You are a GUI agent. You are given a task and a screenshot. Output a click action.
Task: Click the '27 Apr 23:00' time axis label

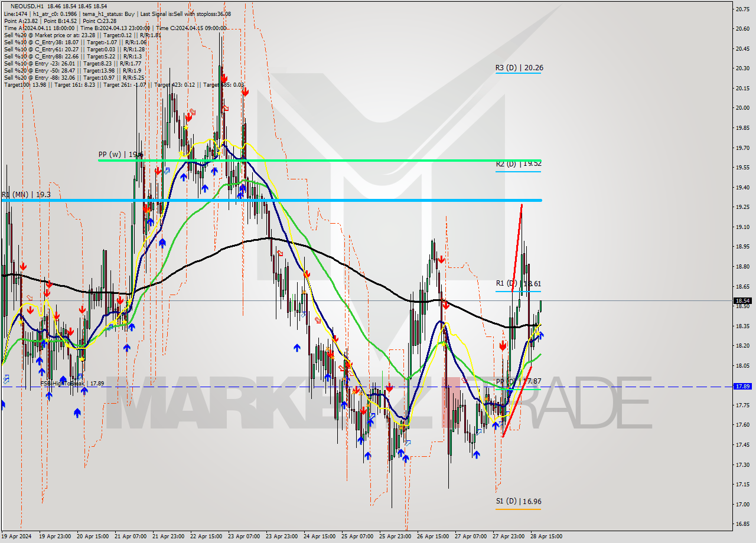(x=508, y=537)
